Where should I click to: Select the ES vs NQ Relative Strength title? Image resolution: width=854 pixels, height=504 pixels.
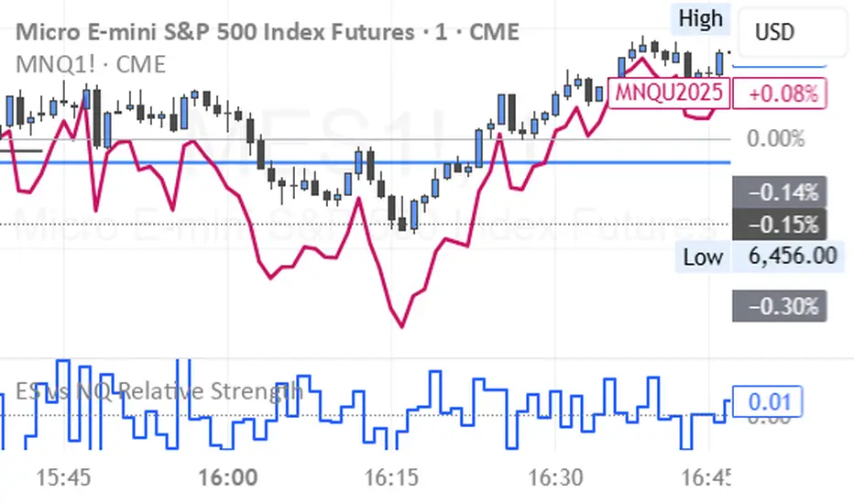(x=160, y=391)
